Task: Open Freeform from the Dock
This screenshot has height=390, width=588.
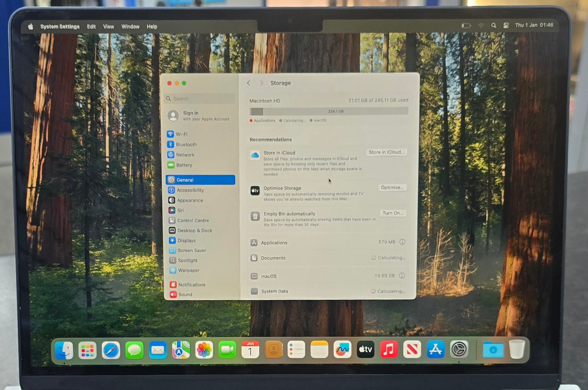Action: pos(342,349)
